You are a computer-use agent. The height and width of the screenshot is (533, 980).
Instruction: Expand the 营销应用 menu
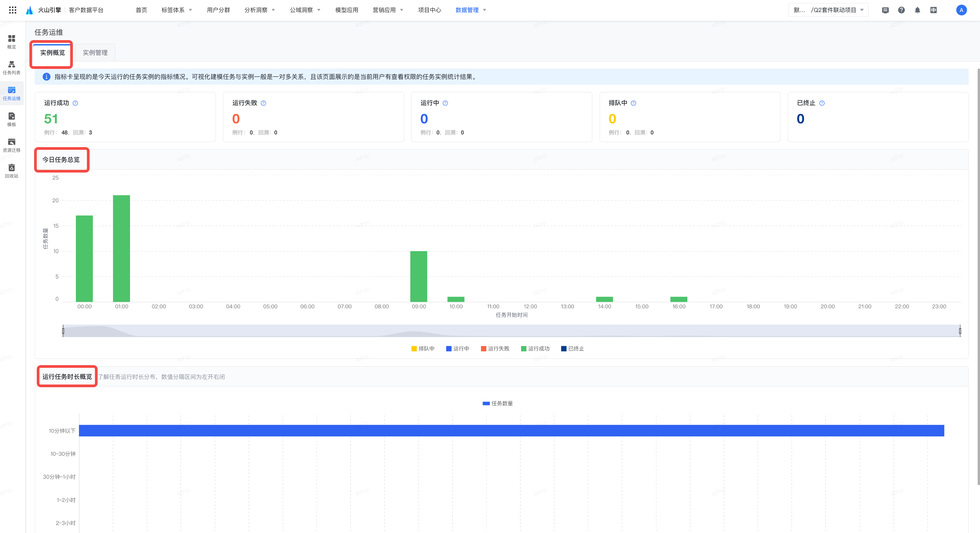(388, 10)
